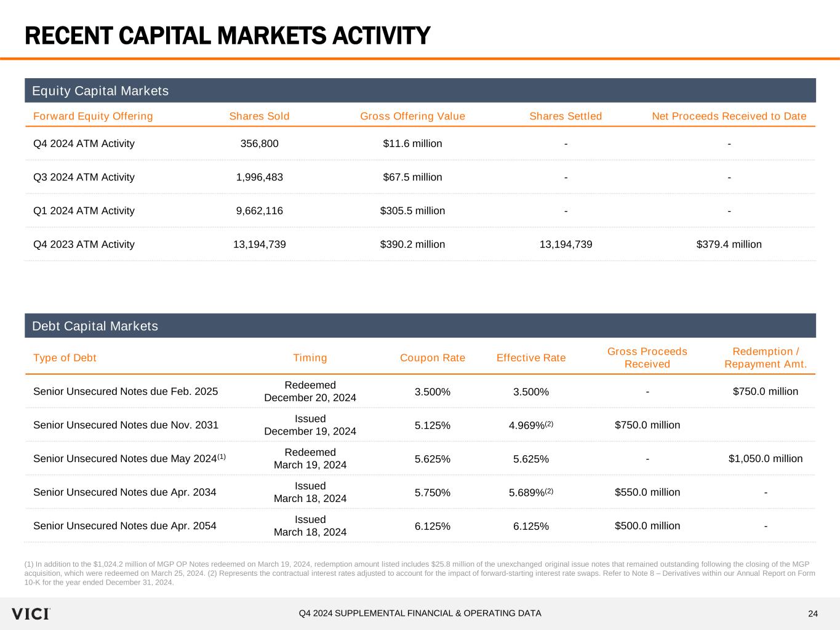This screenshot has height=630, width=840.
Task: Click the Effective Rate column header
Action: click(x=530, y=358)
